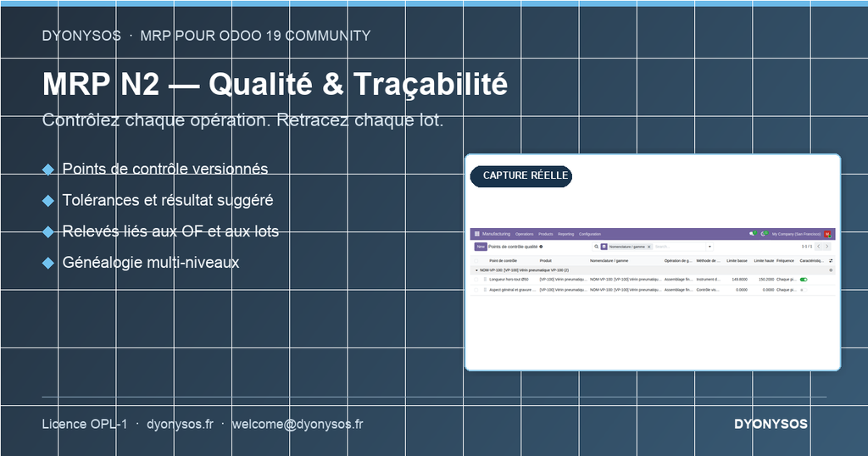Image resolution: width=868 pixels, height=456 pixels.
Task: Click the search magnifier icon
Action: [x=596, y=247]
